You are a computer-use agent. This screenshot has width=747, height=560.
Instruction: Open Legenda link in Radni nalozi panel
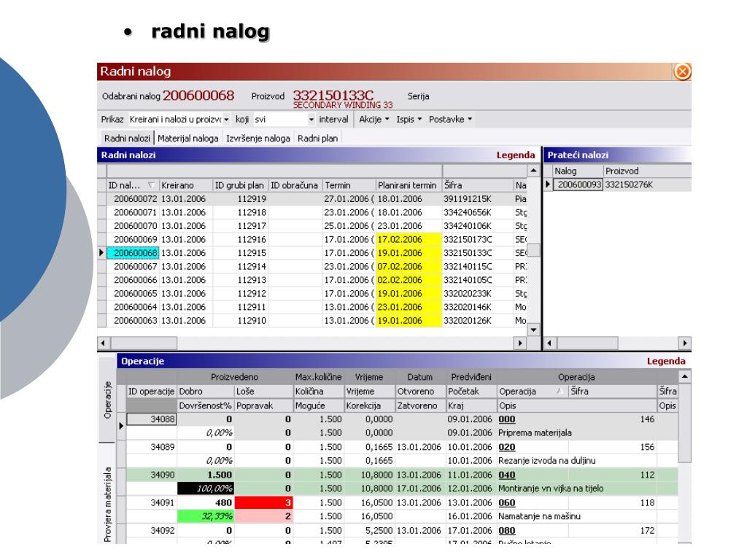[516, 155]
